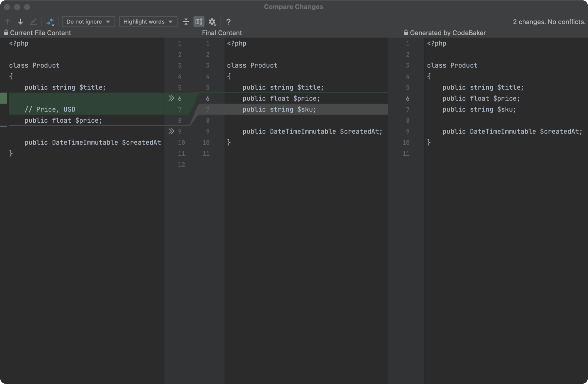Go to next difference arrow

click(x=20, y=22)
